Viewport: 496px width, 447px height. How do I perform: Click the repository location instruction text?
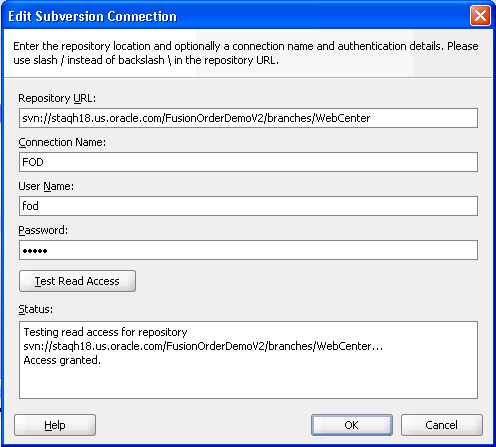tap(246, 53)
